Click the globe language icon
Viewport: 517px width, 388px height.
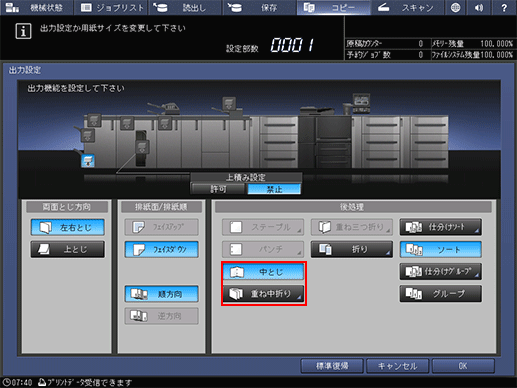pyautogui.click(x=455, y=7)
